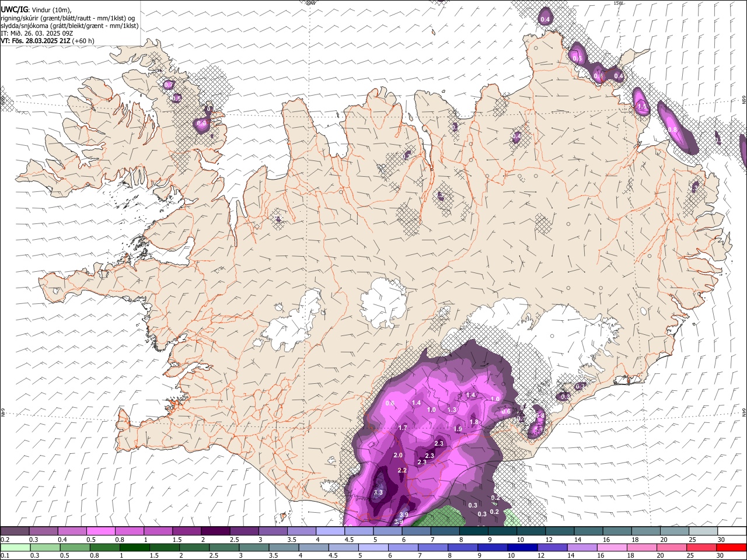Click the purple snow scale swatch between 0.3 and 0.4
747x560 pixels.
[x=43, y=531]
